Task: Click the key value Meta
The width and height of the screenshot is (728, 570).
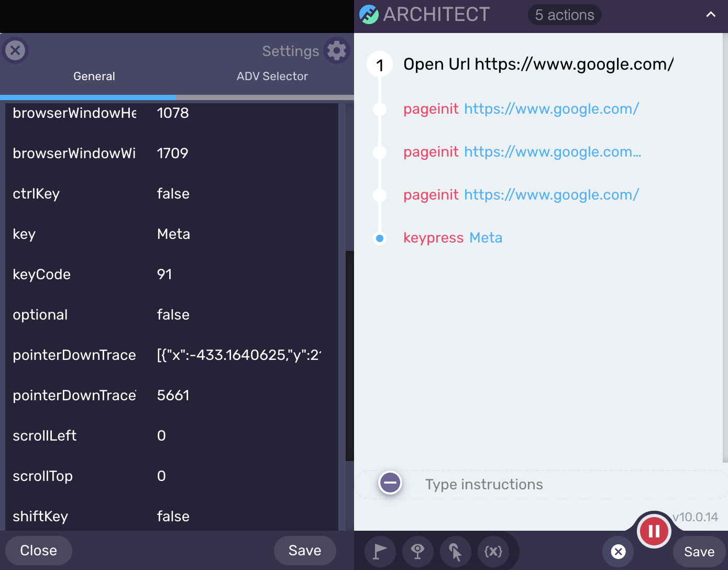Action: coord(173,234)
